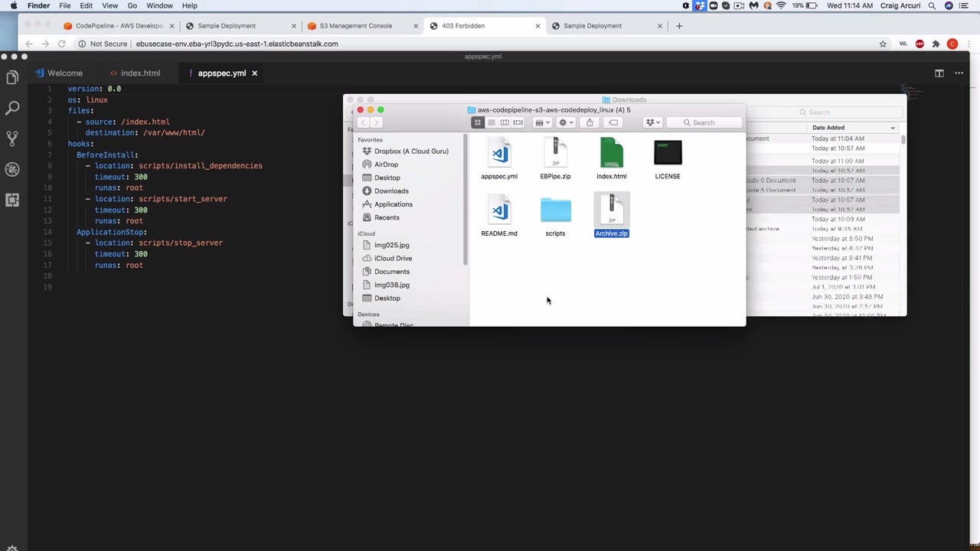
Task: Split the VS Code editor layout
Action: 939,73
